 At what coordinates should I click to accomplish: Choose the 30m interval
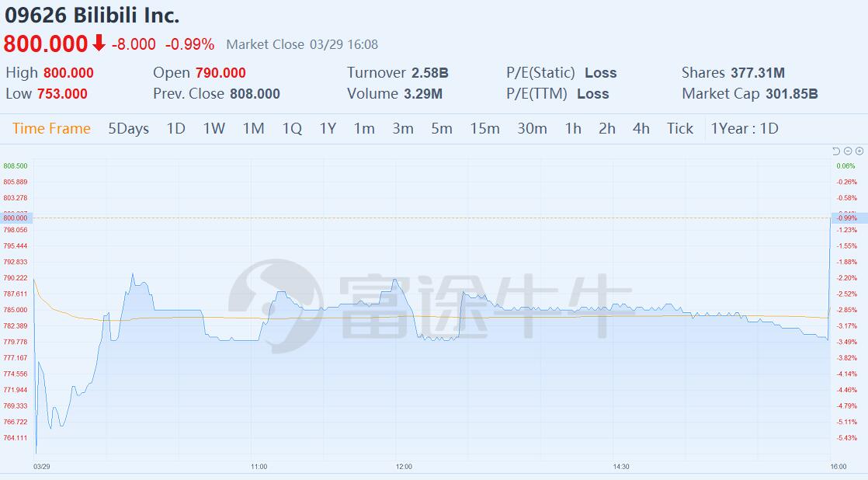[532, 128]
